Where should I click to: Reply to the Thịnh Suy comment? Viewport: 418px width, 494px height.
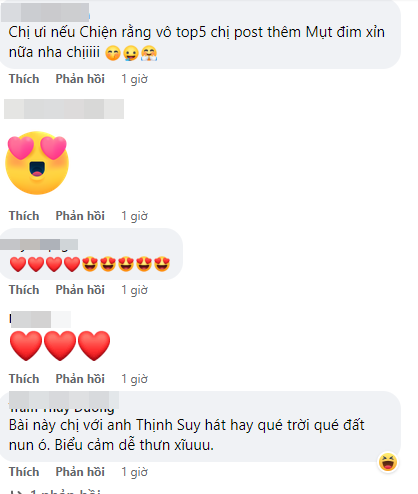(x=80, y=472)
